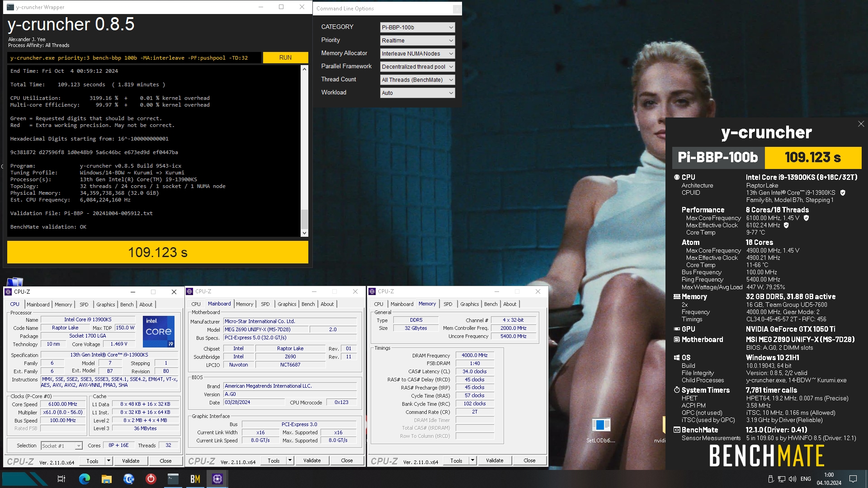The height and width of the screenshot is (488, 868).
Task: Click the Intel Core i9 logo in CPU-Z
Action: pyautogui.click(x=159, y=332)
